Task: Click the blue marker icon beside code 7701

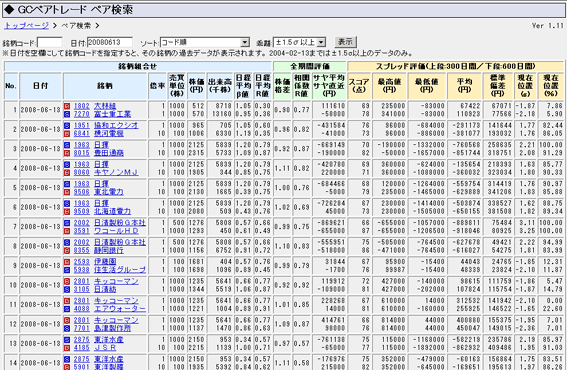Action: pyautogui.click(x=67, y=328)
